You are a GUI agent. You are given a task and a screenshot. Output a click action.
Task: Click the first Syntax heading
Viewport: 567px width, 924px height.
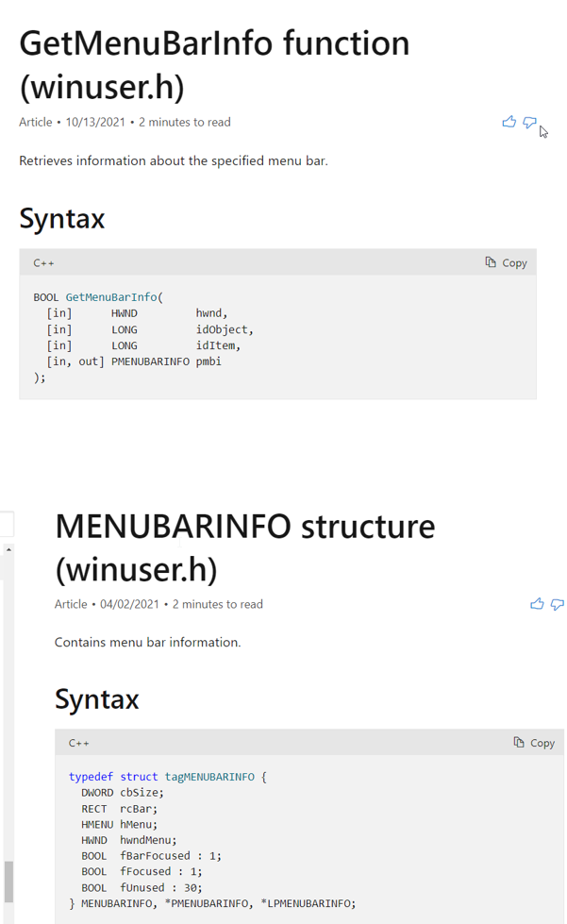[62, 219]
